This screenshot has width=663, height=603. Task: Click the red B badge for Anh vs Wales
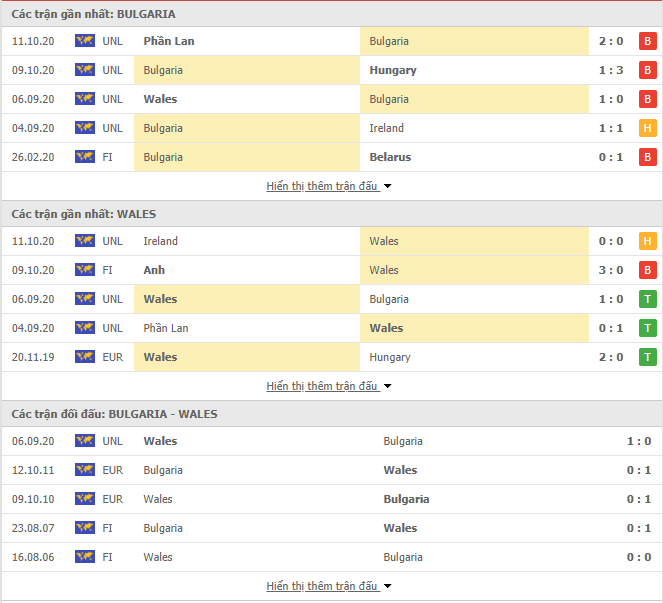point(647,270)
